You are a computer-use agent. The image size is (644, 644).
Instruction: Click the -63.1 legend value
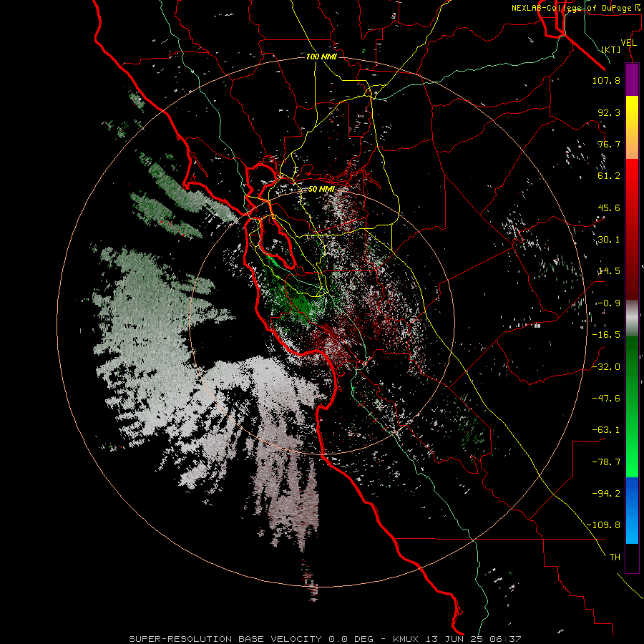point(606,430)
